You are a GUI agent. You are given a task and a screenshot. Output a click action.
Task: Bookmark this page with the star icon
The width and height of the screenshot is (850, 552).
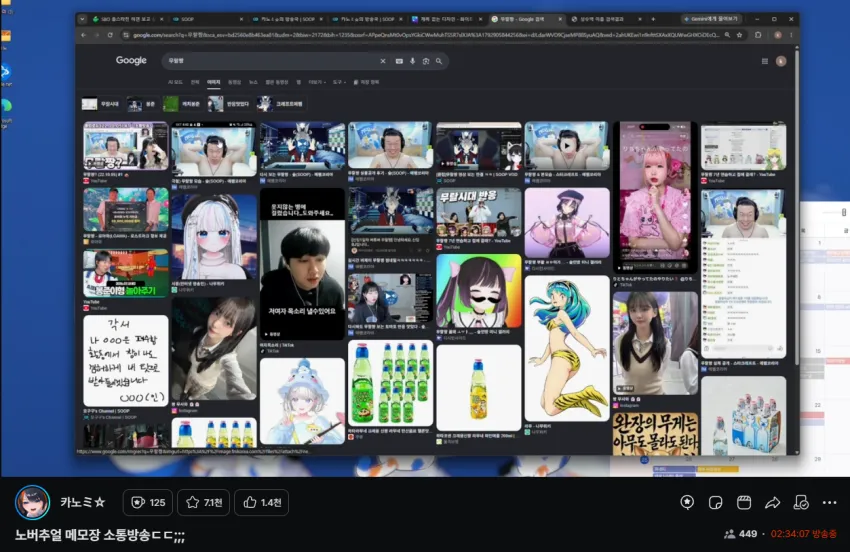point(739,35)
